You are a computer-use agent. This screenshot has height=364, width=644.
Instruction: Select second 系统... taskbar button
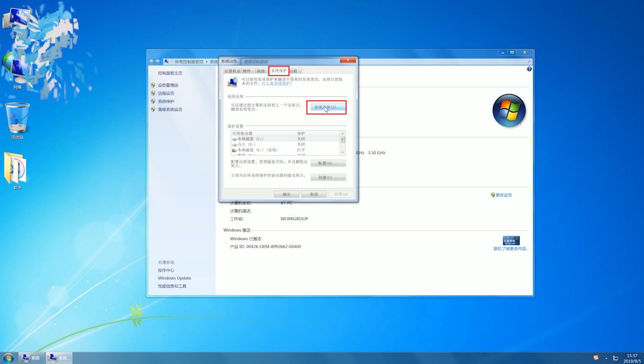[59, 358]
